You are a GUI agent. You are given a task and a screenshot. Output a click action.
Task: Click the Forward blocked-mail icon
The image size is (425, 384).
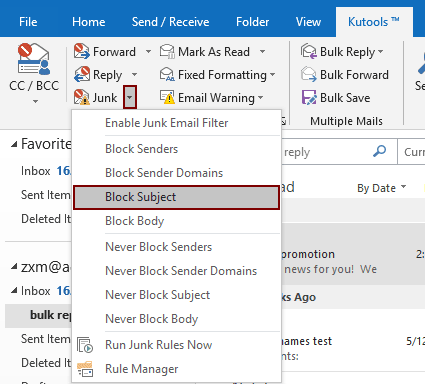click(x=82, y=51)
